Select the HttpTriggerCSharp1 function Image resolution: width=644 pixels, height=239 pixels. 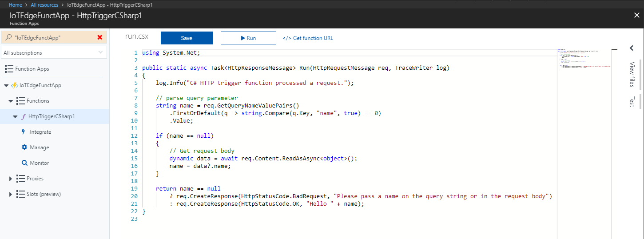pyautogui.click(x=52, y=116)
